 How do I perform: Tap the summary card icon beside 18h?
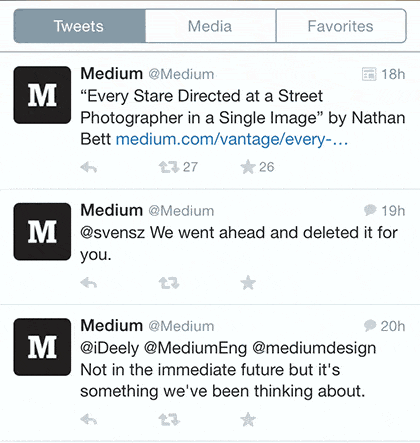369,74
